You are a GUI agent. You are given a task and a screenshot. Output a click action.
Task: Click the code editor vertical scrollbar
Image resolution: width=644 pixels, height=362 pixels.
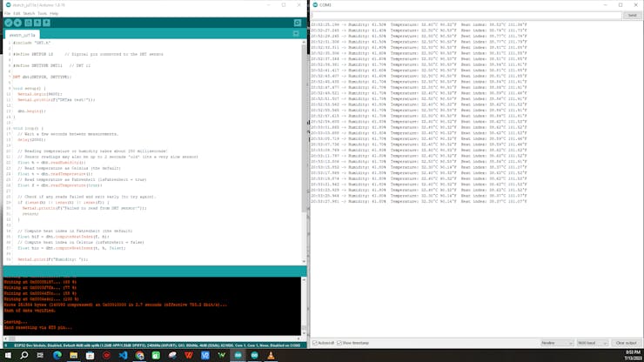(x=305, y=127)
